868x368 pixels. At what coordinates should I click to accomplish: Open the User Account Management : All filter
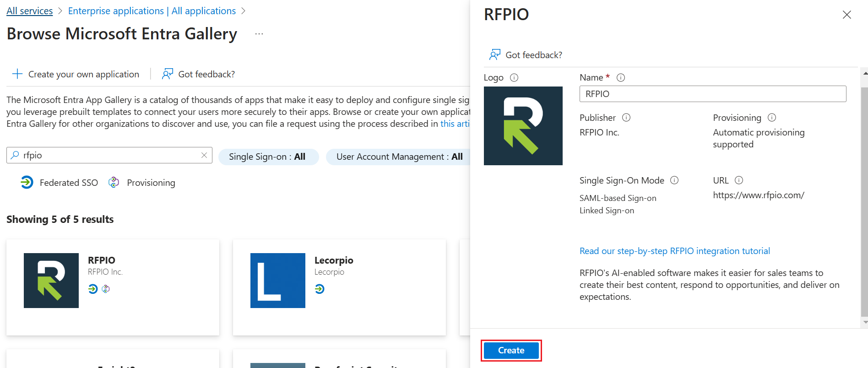[x=399, y=157]
